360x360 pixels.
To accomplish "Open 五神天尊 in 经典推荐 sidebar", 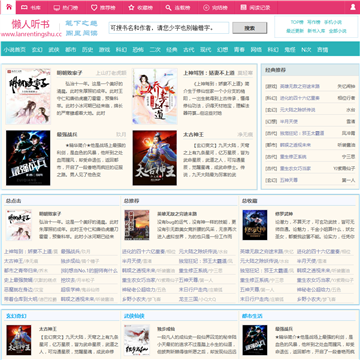I will pos(289,180).
